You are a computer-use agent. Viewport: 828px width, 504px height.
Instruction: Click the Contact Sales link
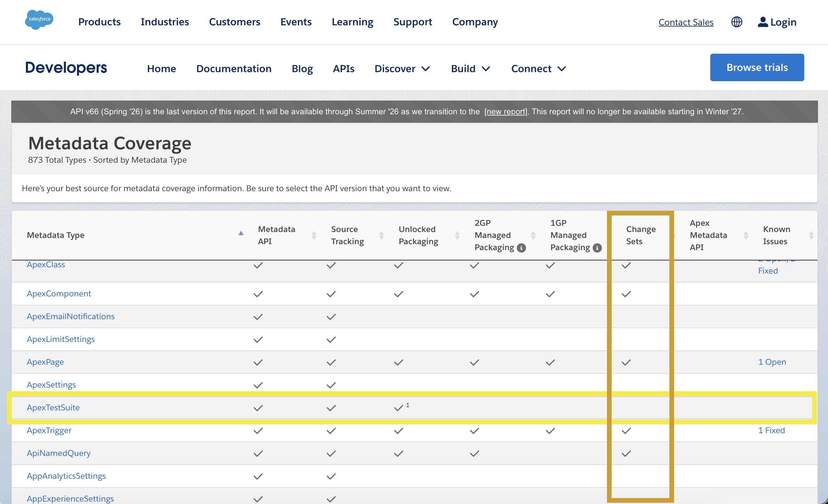(x=686, y=22)
